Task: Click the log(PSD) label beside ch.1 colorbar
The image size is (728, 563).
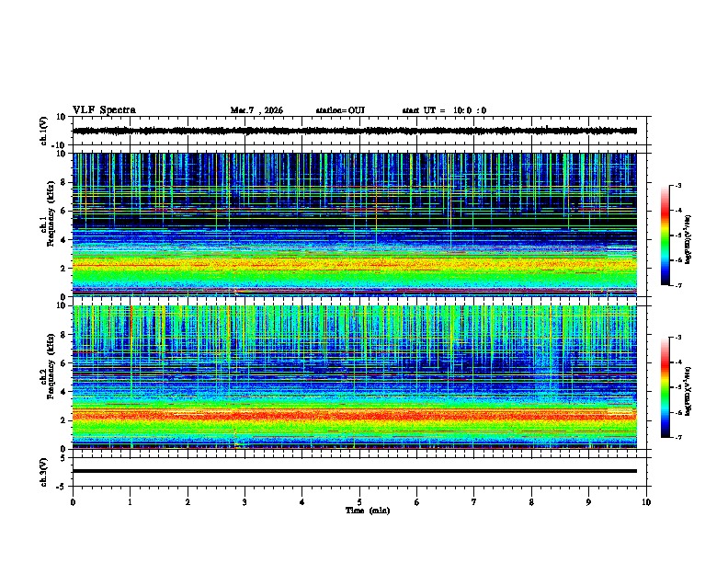Action: coord(688,239)
